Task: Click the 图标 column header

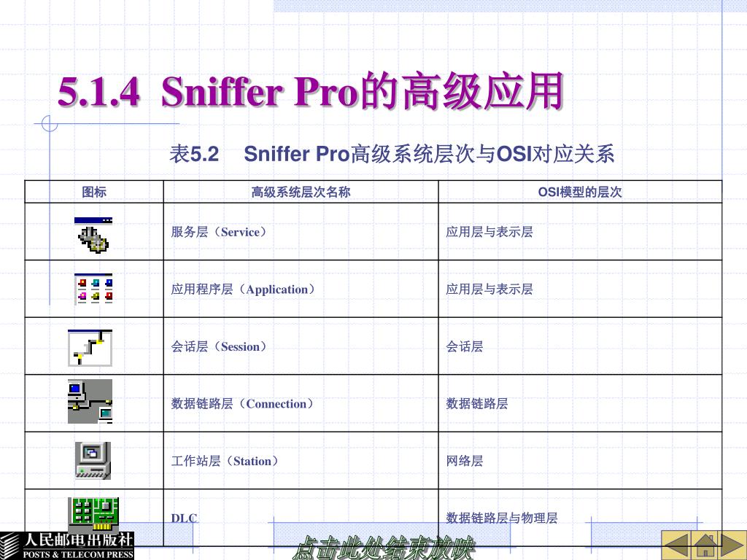Action: coord(94,192)
